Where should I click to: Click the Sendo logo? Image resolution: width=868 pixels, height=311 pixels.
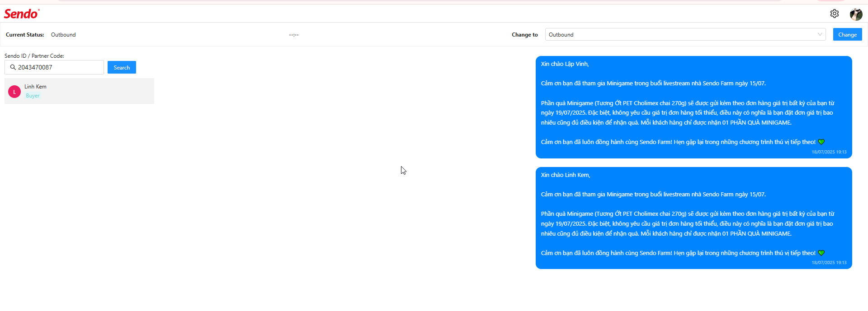22,14
